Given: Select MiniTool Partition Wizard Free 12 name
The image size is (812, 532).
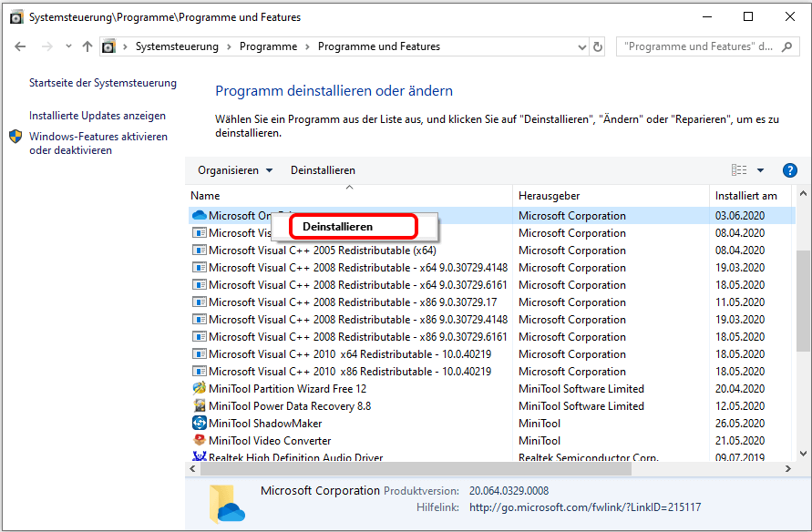Looking at the screenshot, I should pos(287,389).
